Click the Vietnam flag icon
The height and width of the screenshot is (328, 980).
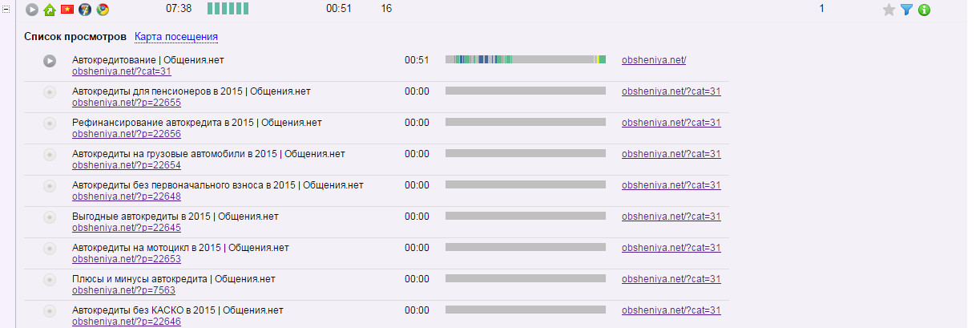(67, 10)
